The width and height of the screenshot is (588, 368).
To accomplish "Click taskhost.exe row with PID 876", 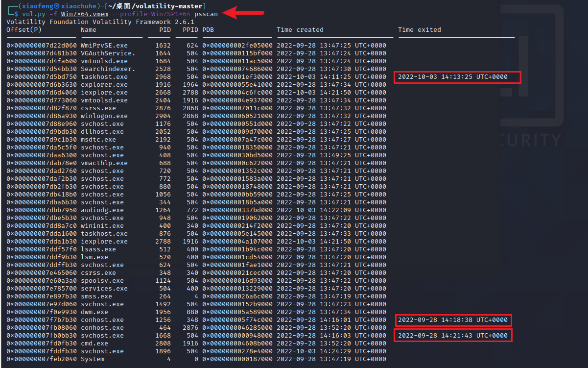I will [x=196, y=234].
